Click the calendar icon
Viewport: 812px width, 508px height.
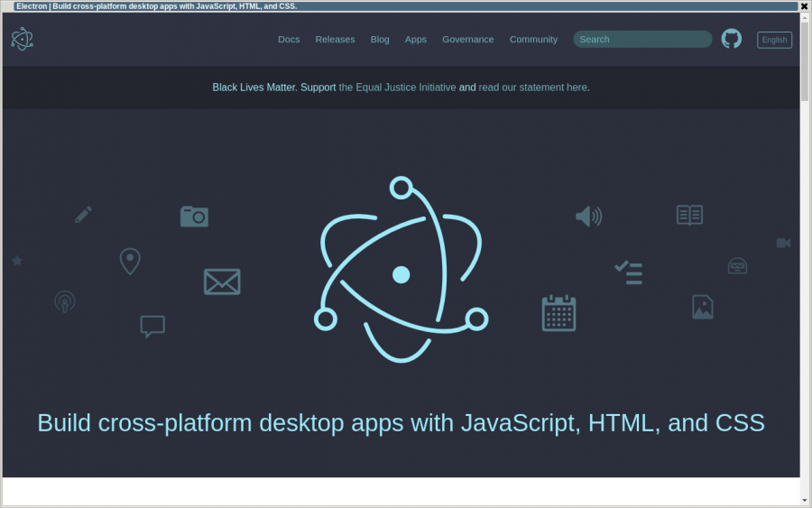pos(558,313)
